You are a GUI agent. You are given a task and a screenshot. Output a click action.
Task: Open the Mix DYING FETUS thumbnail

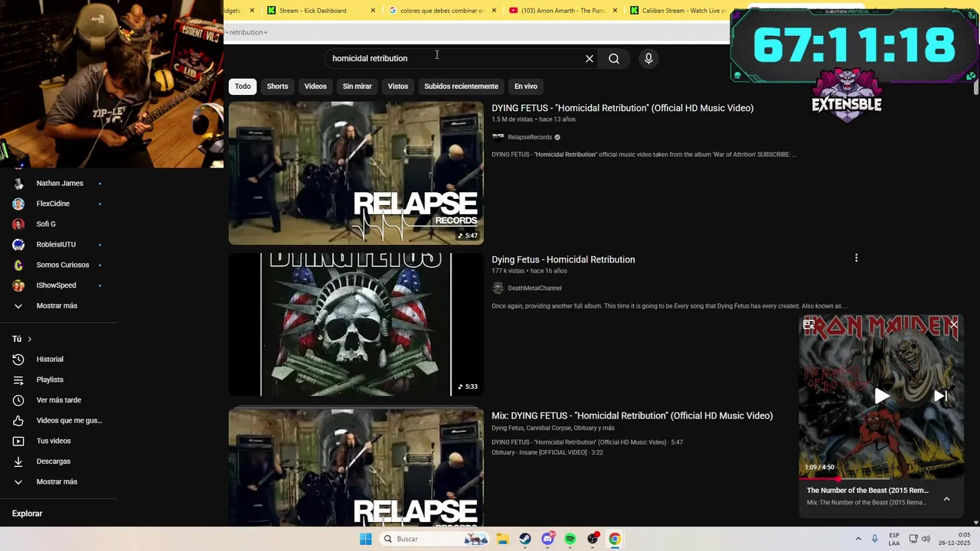[x=356, y=467]
